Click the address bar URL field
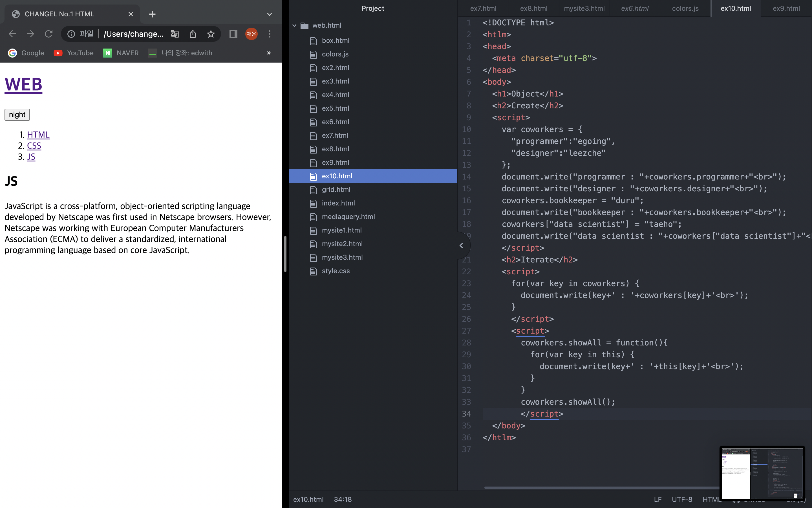The width and height of the screenshot is (812, 508). point(134,34)
